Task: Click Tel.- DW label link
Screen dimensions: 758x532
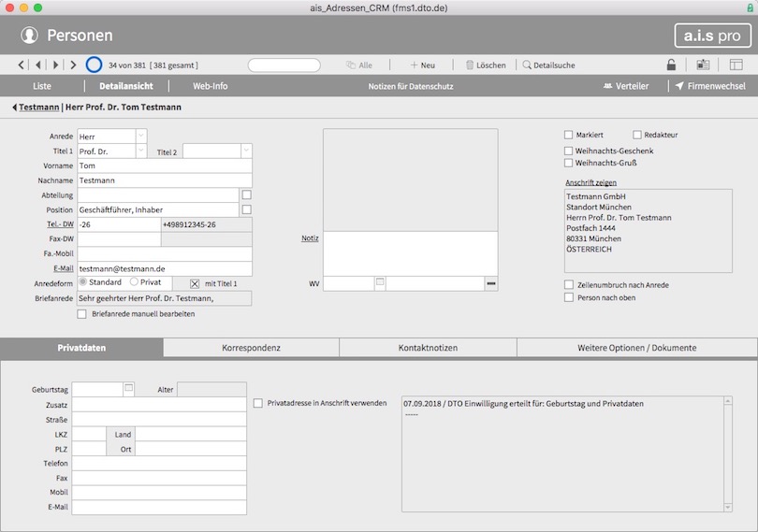Action: [60, 224]
